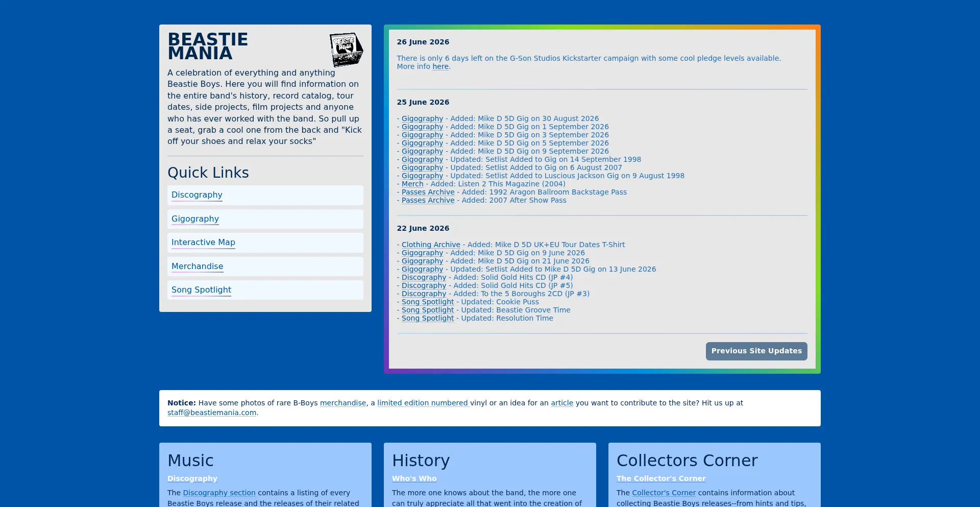Open Gigography link for 9 September 2026 gig

coord(422,152)
